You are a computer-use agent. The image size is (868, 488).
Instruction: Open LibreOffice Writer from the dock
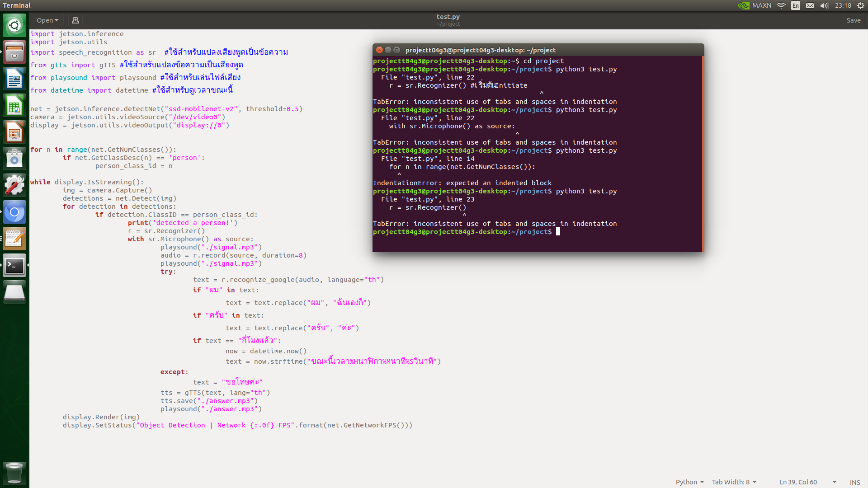[14, 78]
